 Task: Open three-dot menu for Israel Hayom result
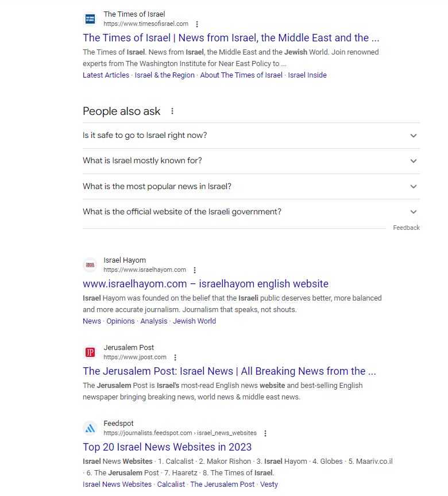(194, 270)
